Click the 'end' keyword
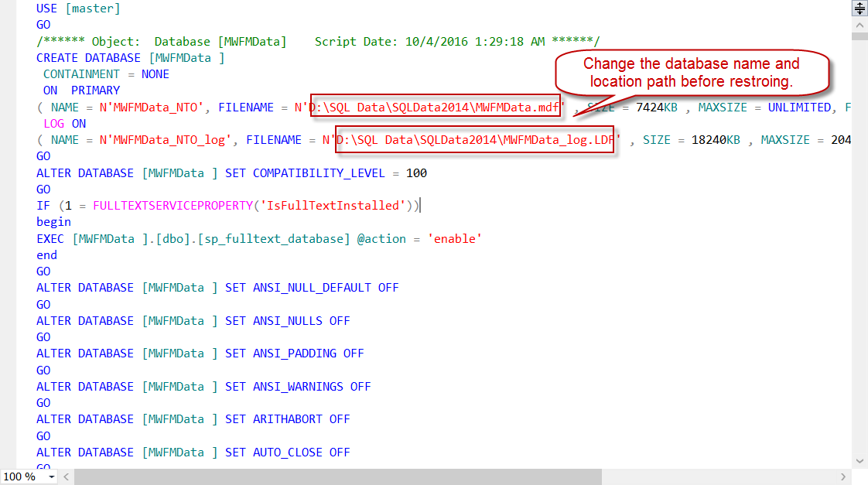Viewport: 868px width, 485px height. (46, 255)
